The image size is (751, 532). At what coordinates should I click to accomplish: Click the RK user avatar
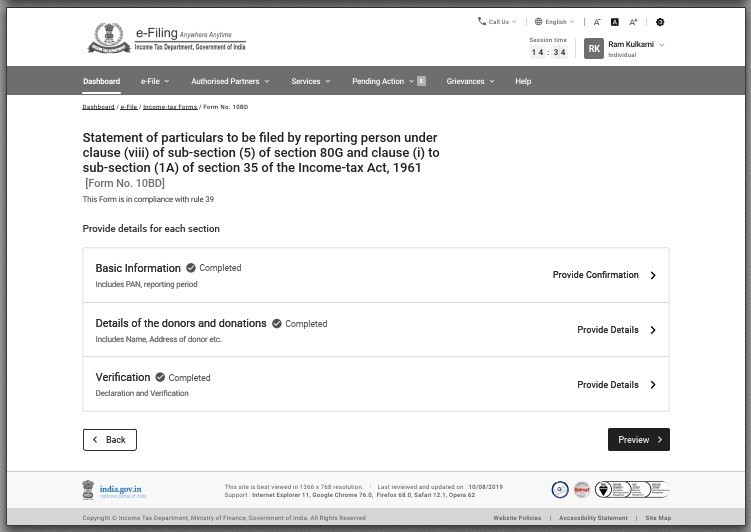coord(594,48)
